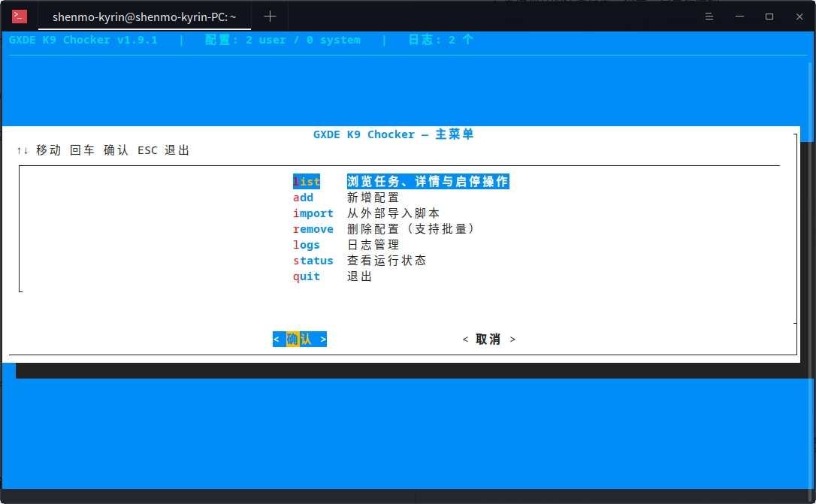Select the shenmo-kyrin@shenmo-kyrin-PC tab
This screenshot has width=816, height=504.
[144, 17]
